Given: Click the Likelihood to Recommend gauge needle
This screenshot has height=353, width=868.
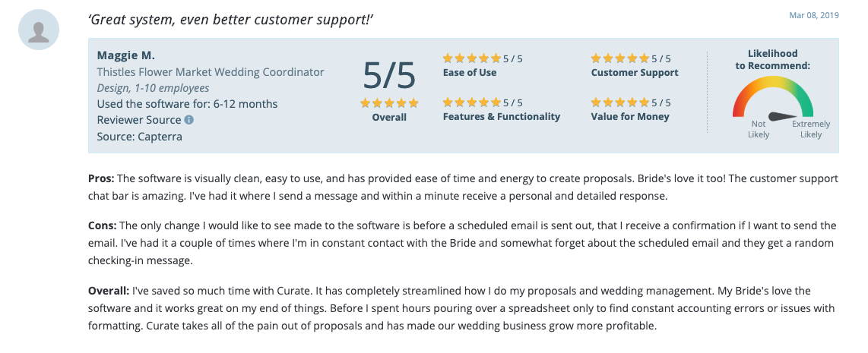Looking at the screenshot, I should [x=781, y=116].
